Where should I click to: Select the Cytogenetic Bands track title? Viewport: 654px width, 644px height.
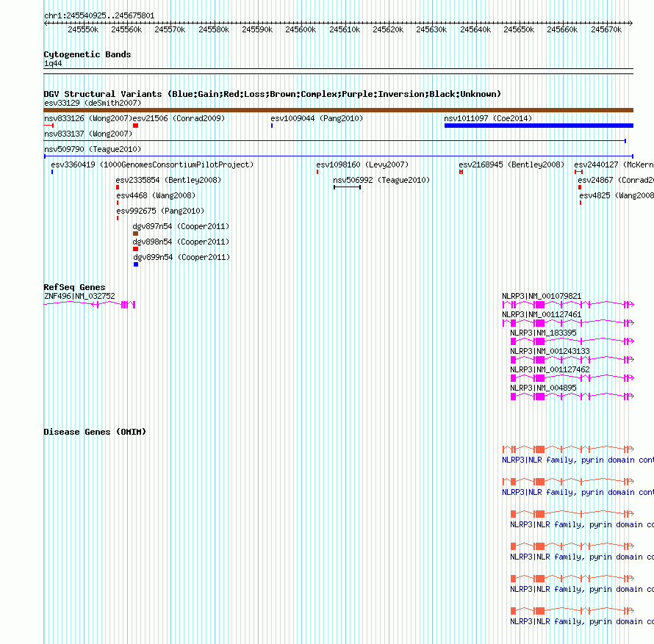[x=87, y=54]
